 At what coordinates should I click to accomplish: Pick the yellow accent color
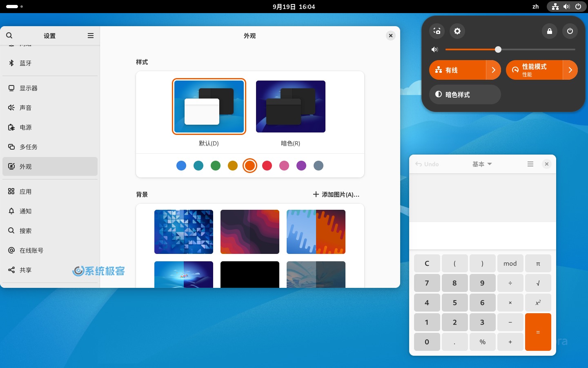point(233,166)
